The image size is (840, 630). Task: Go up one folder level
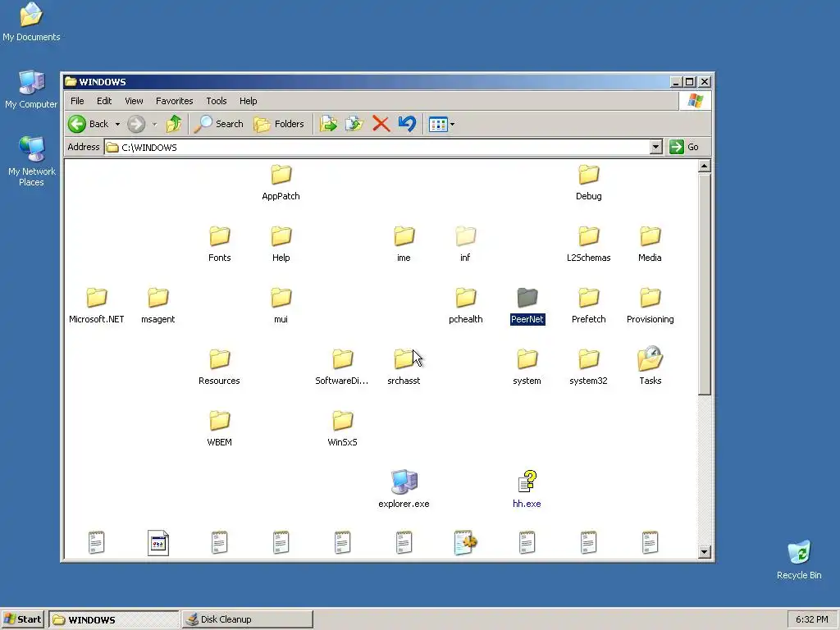pos(174,124)
